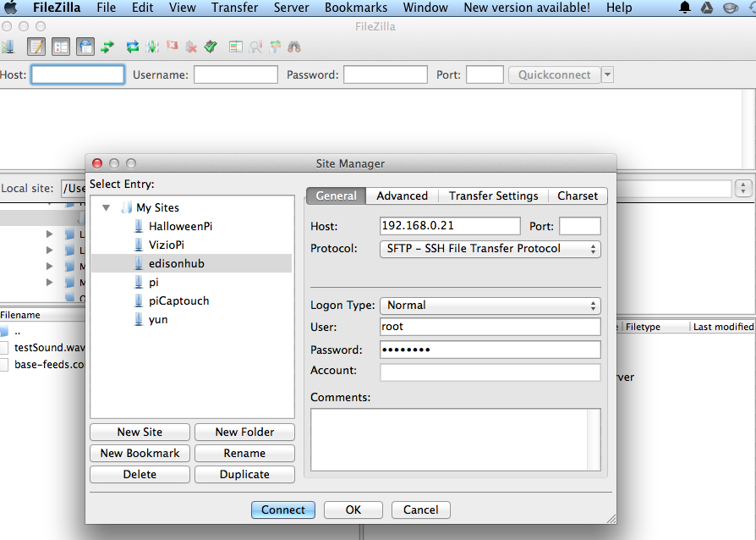Click the Quickconnect Username field
This screenshot has width=756, height=540.
coord(236,74)
